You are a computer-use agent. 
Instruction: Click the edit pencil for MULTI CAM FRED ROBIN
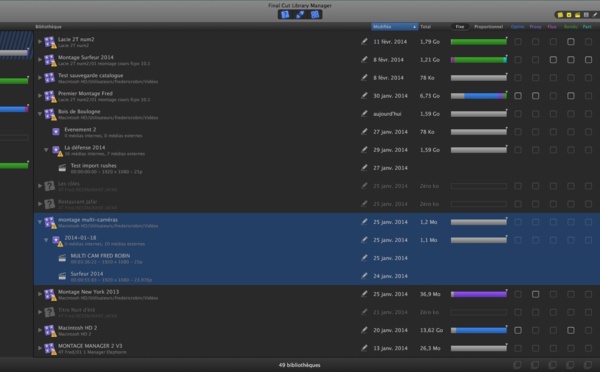coord(364,258)
